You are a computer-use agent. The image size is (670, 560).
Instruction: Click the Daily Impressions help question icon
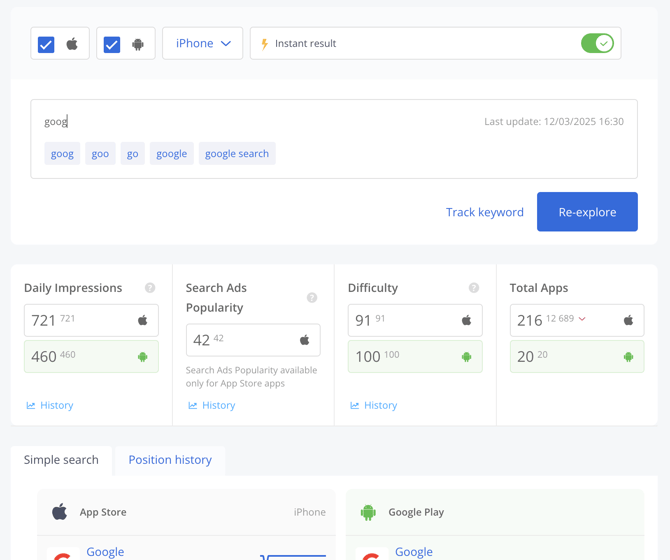pos(150,288)
